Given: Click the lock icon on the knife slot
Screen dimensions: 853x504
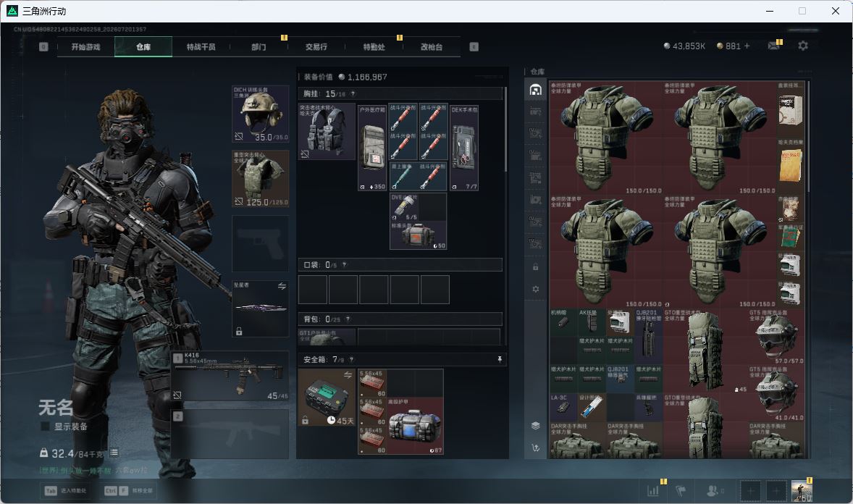Looking at the screenshot, I should pos(239,331).
